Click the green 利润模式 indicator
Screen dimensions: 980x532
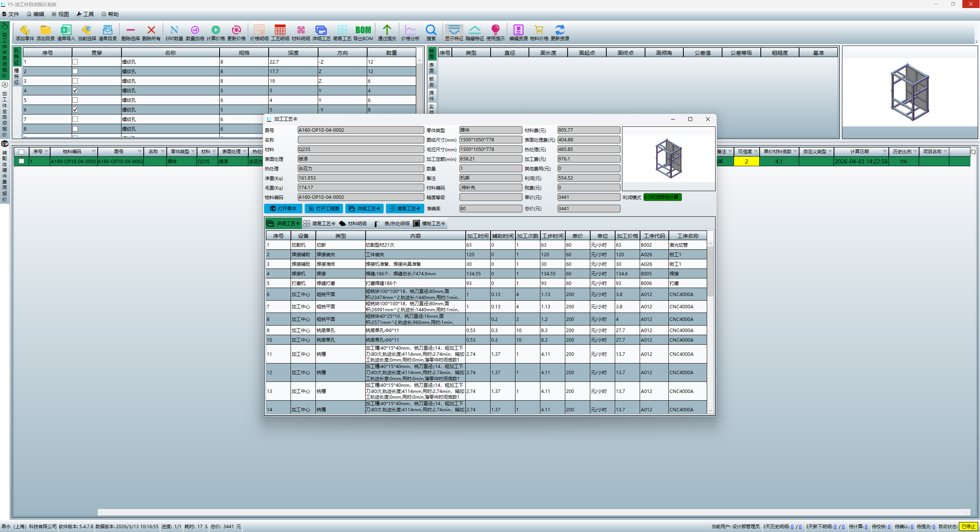[662, 197]
